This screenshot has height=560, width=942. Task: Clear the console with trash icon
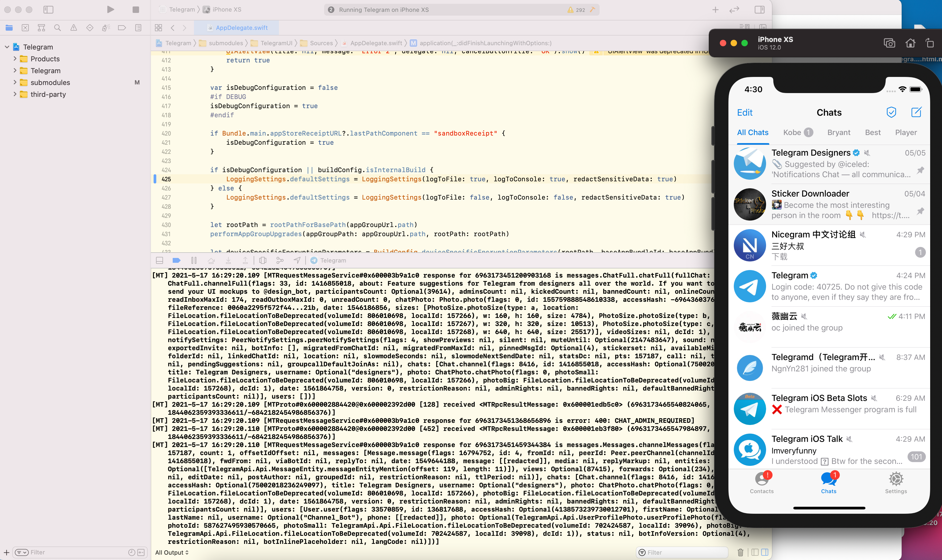[x=741, y=552]
